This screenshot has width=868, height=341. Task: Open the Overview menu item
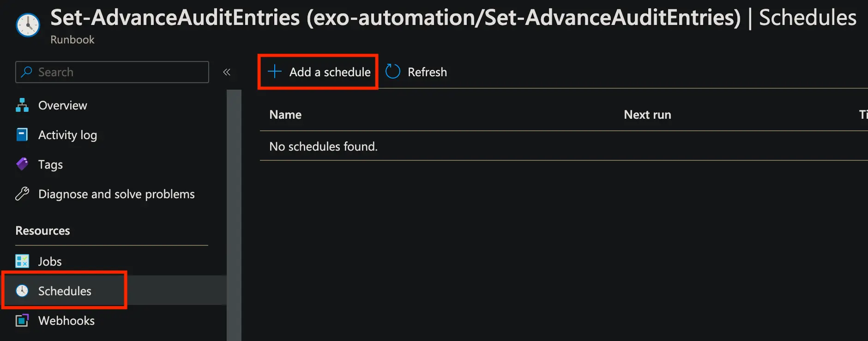coord(62,105)
